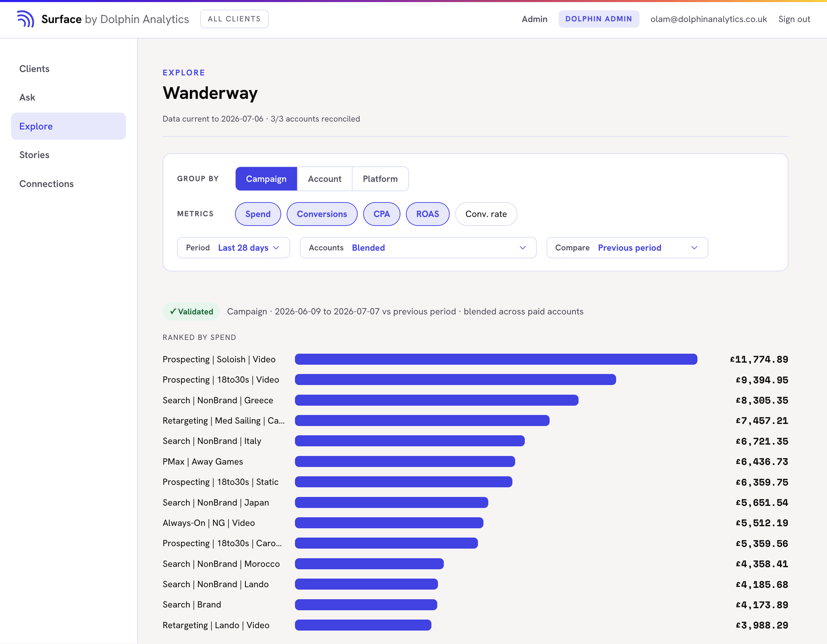Open Stories in the sidebar
Image resolution: width=827 pixels, height=644 pixels.
point(69,155)
